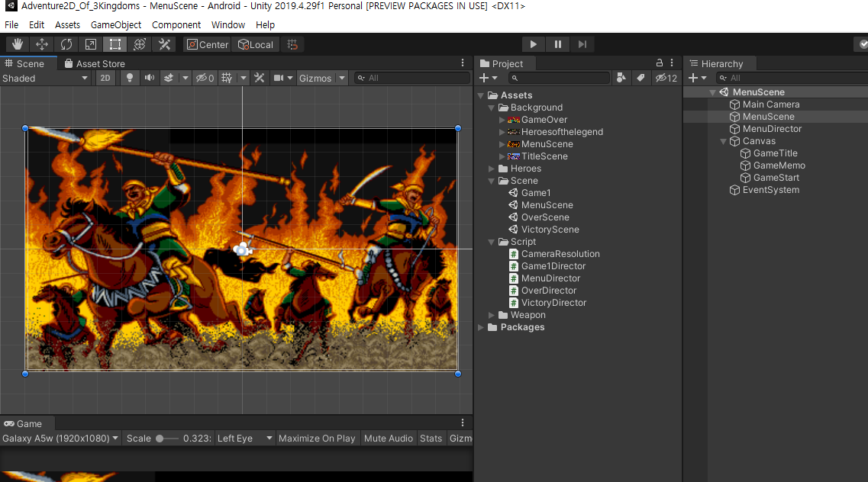Select the GameOver background sprite
Screen dimensions: 868x482
point(537,120)
